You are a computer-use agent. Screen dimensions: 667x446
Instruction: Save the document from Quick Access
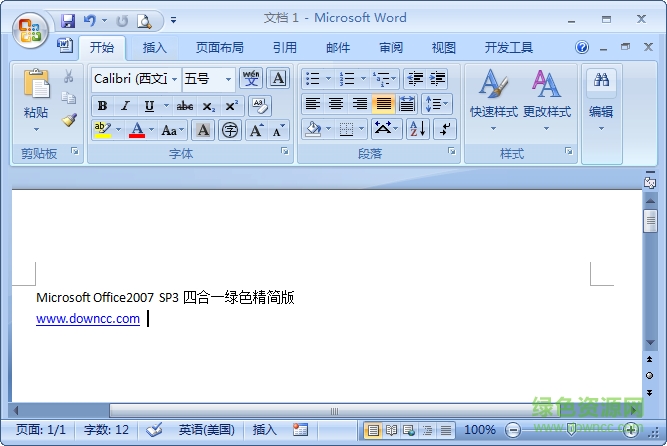click(x=68, y=20)
